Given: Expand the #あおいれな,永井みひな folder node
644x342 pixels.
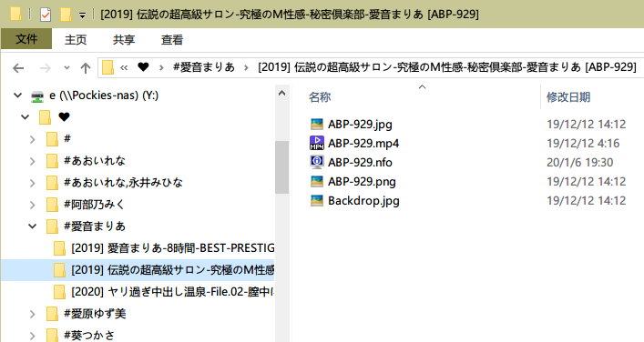Looking at the screenshot, I should point(33,183).
